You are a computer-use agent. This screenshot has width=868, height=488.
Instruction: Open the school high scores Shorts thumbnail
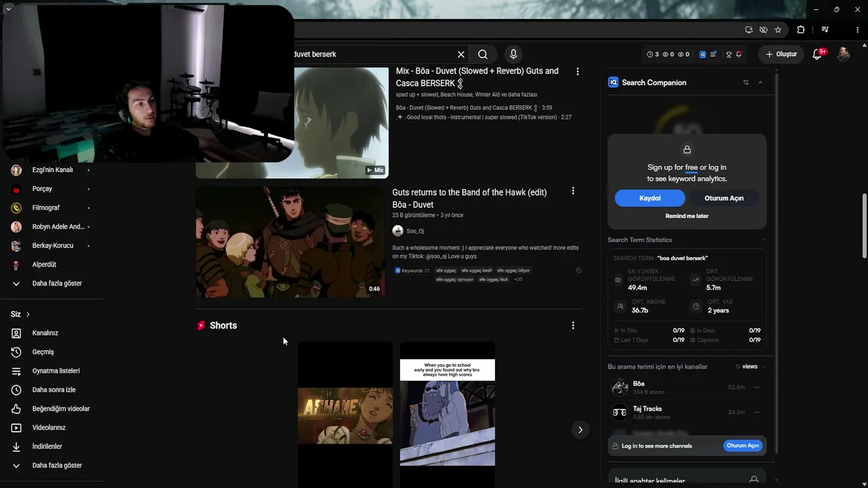coord(448,415)
